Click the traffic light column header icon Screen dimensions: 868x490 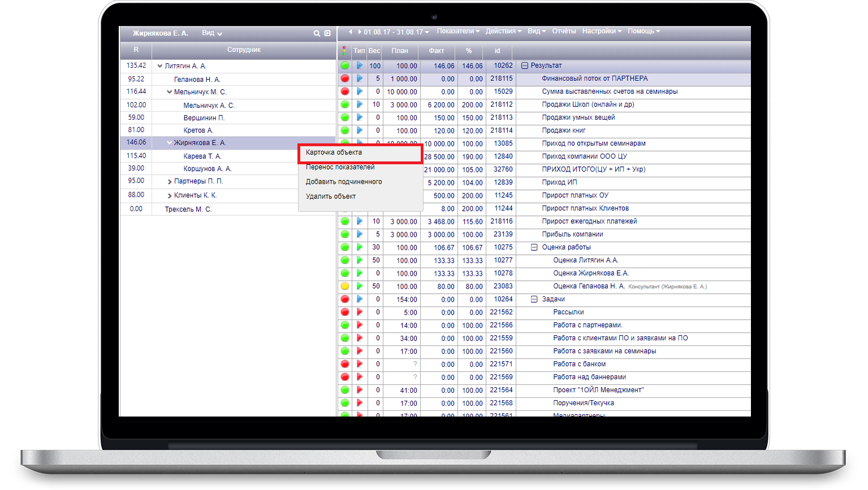pyautogui.click(x=344, y=50)
